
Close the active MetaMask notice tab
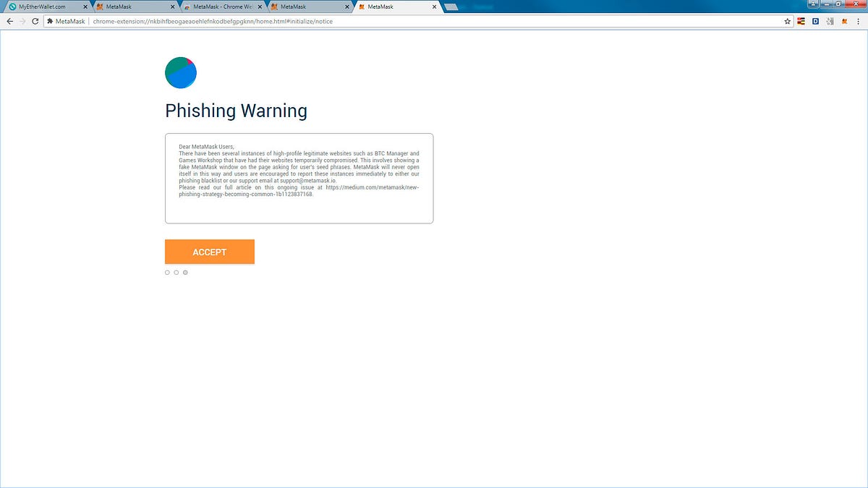click(x=434, y=7)
